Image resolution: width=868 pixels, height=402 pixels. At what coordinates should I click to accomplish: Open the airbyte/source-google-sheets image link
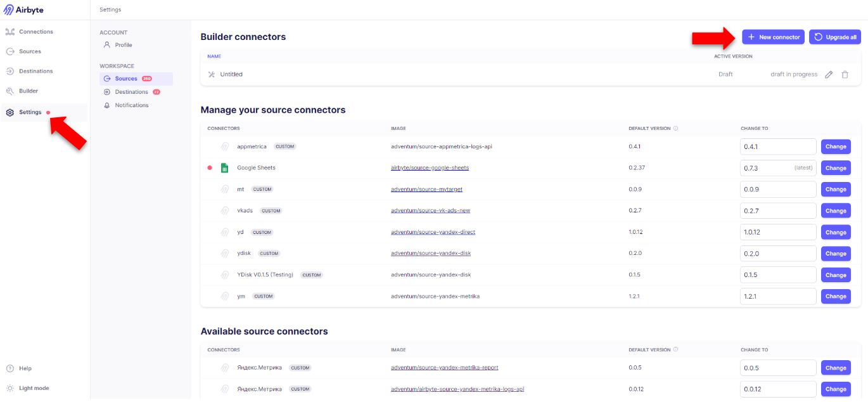[430, 168]
